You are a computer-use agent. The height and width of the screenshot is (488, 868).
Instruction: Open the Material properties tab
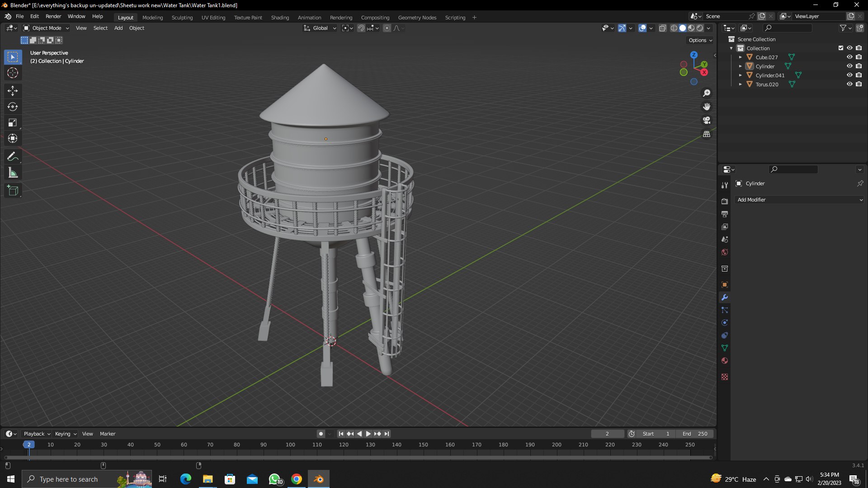pos(725,361)
